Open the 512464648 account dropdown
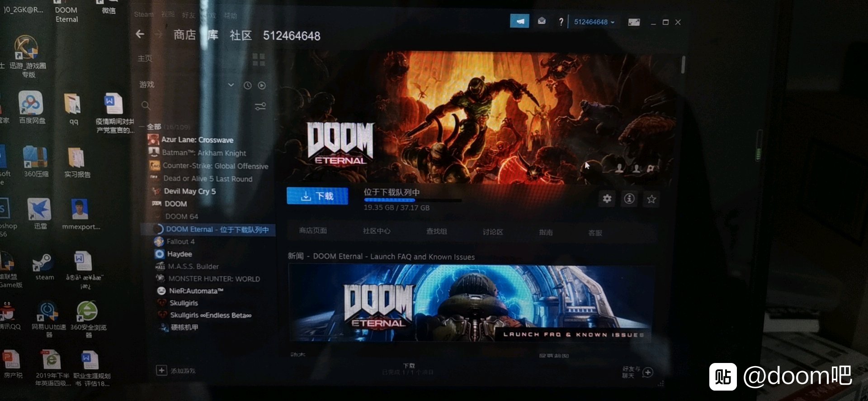Viewport: 868px width, 401px height. click(x=594, y=22)
